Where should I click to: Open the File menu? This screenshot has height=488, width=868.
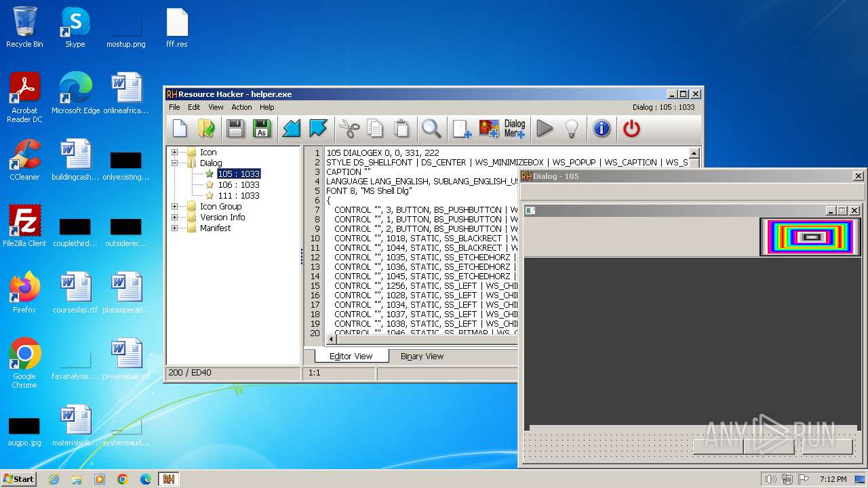[x=174, y=107]
